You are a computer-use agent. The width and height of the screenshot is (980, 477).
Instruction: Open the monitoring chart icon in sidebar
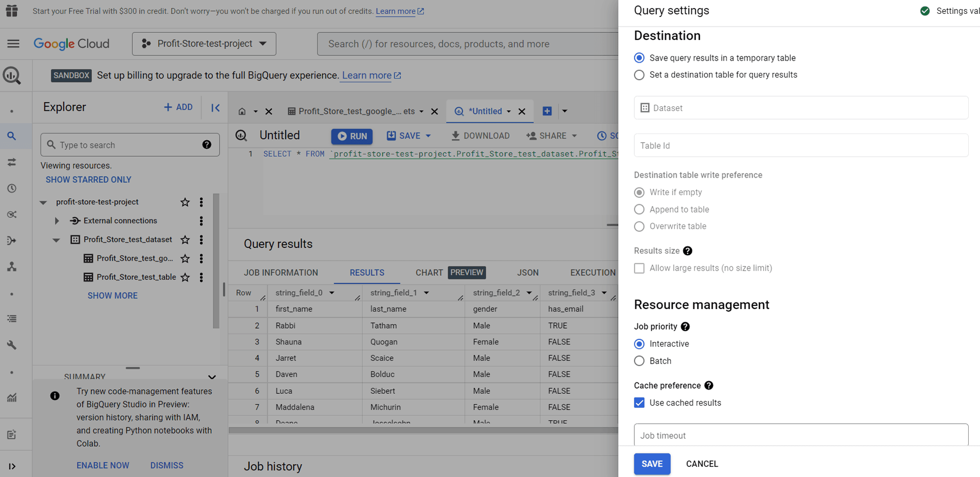click(x=12, y=397)
